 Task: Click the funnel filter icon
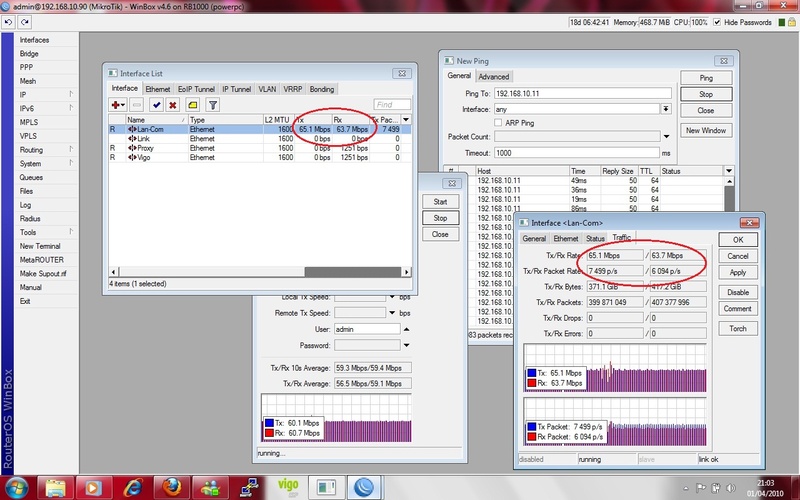(x=212, y=104)
